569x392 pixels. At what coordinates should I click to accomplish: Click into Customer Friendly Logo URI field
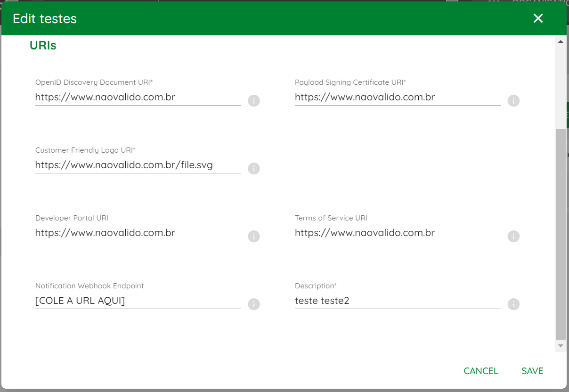pos(138,165)
